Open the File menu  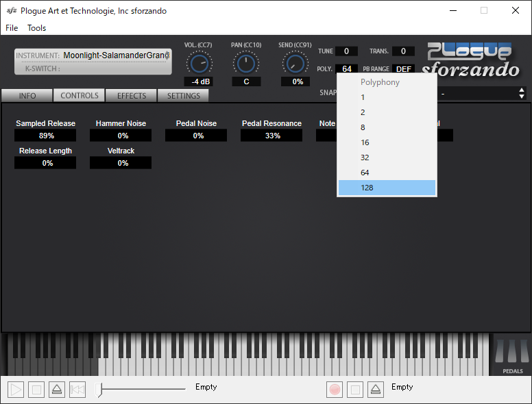(x=12, y=28)
